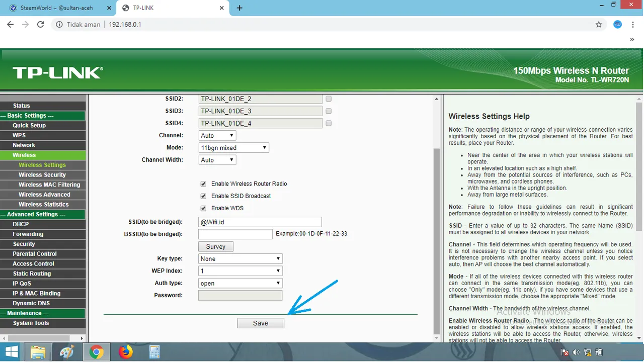
Task: Click the SSID(to be bridged) field
Action: [260, 222]
